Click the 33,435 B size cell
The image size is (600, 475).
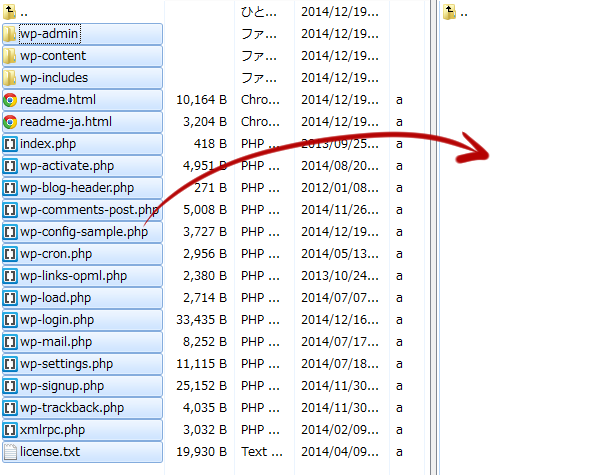(202, 320)
